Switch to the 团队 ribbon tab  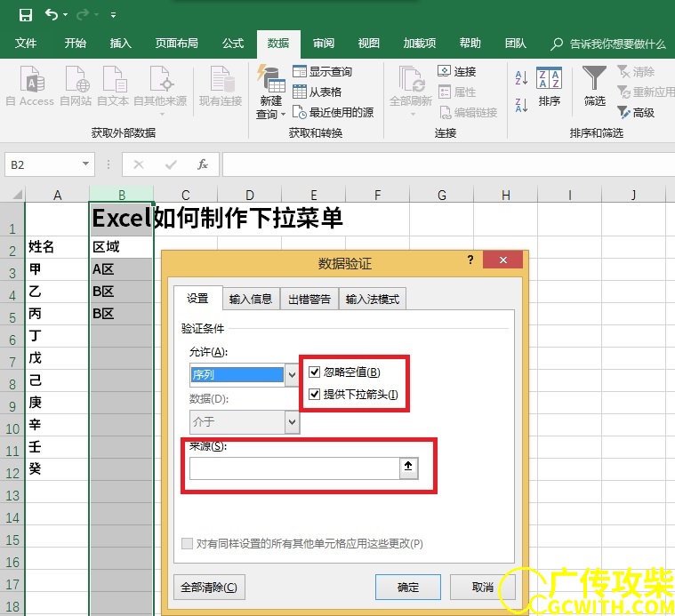pyautogui.click(x=515, y=44)
